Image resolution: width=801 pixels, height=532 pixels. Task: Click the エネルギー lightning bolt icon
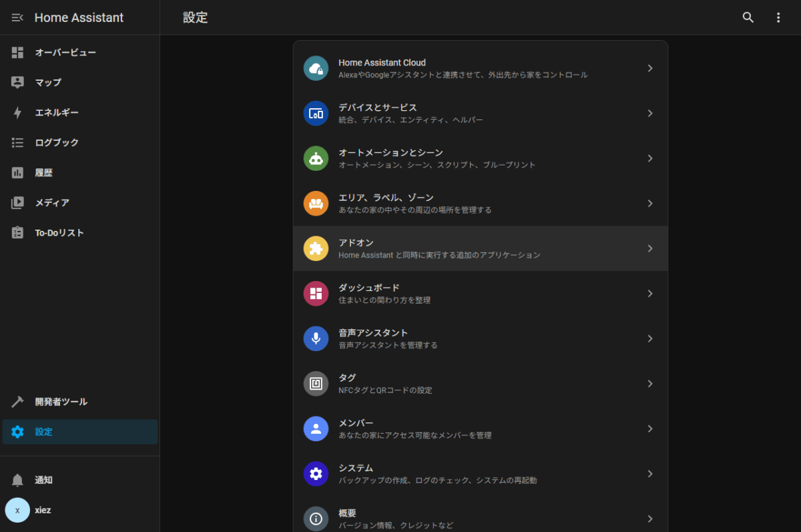pos(17,112)
